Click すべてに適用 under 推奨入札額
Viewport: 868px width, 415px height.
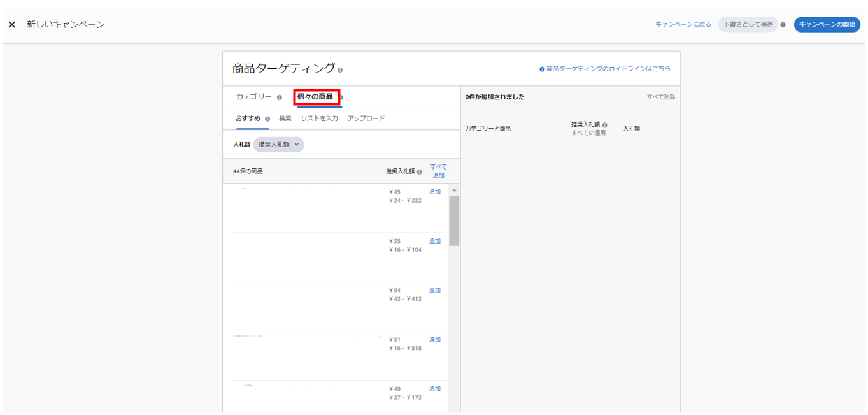click(588, 133)
